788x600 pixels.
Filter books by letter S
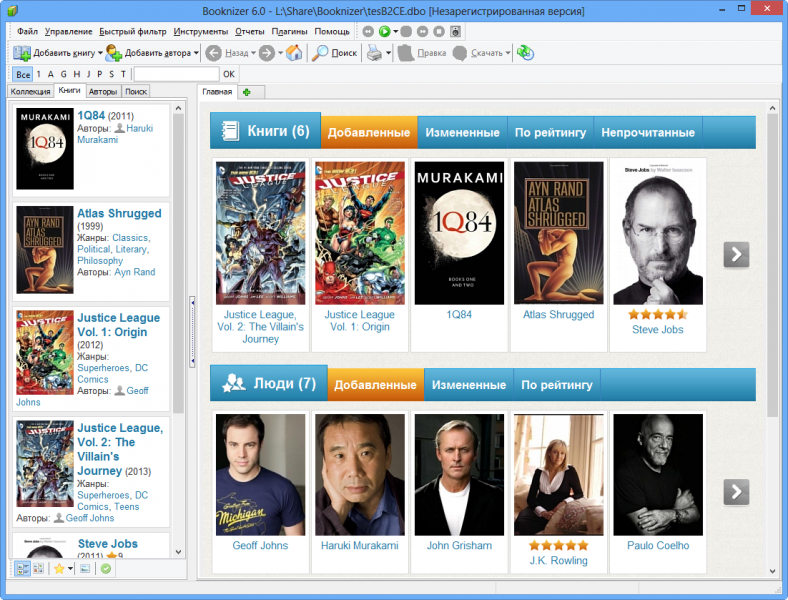(111, 74)
